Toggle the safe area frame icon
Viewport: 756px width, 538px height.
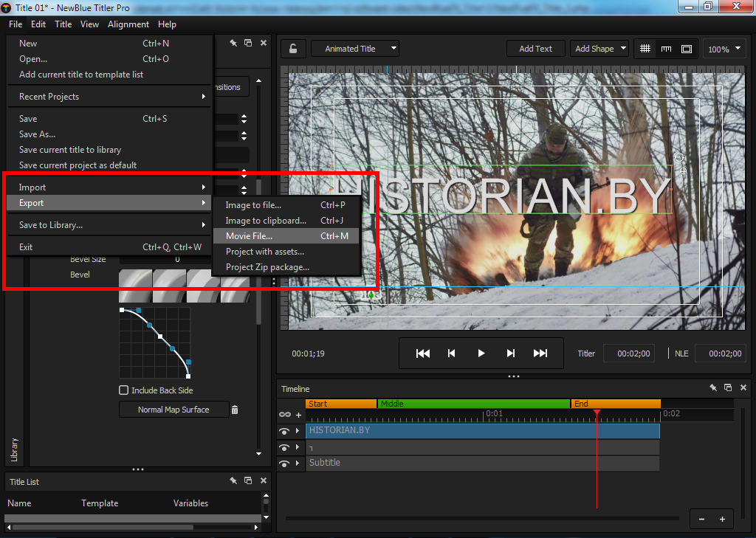(x=687, y=49)
